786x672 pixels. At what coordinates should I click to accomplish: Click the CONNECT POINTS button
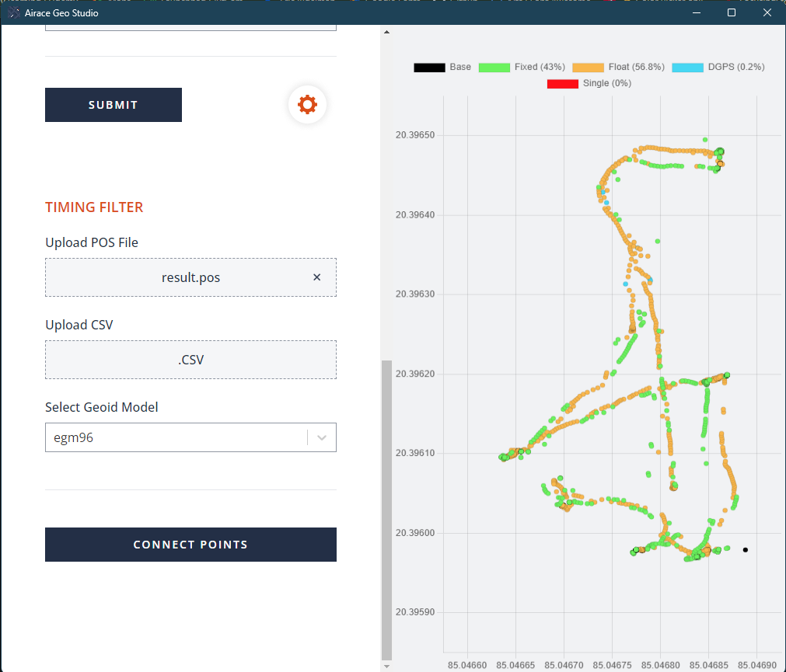click(190, 545)
